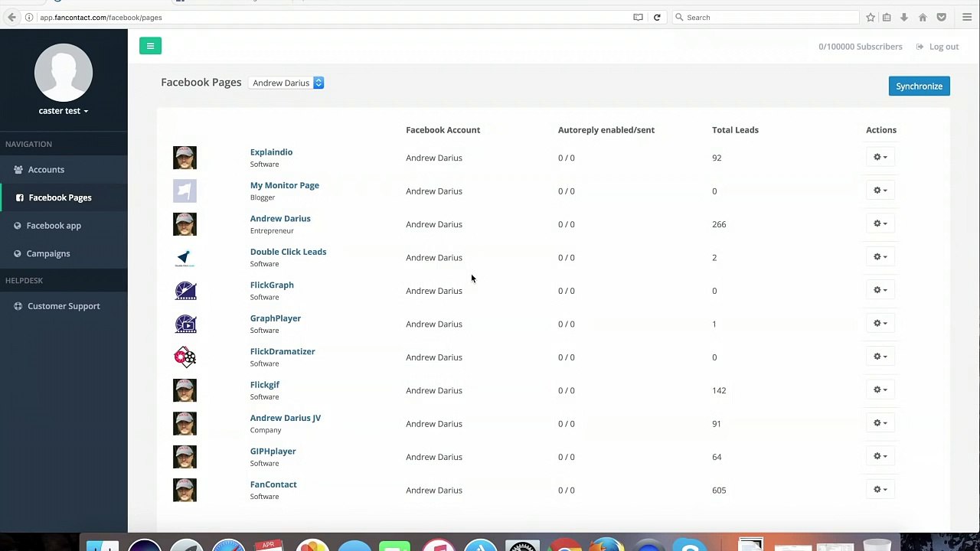Image resolution: width=980 pixels, height=551 pixels.
Task: Open the Flickgif page link
Action: click(x=265, y=385)
